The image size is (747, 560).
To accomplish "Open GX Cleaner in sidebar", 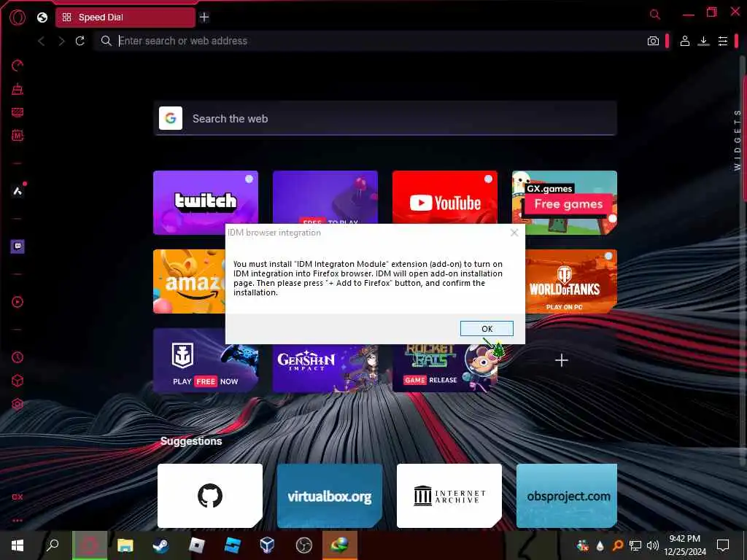I will 18,89.
